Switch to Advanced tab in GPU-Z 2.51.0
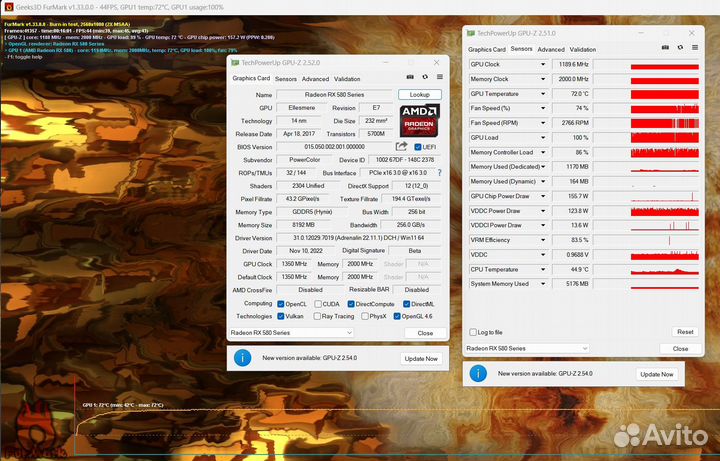 tap(551, 50)
